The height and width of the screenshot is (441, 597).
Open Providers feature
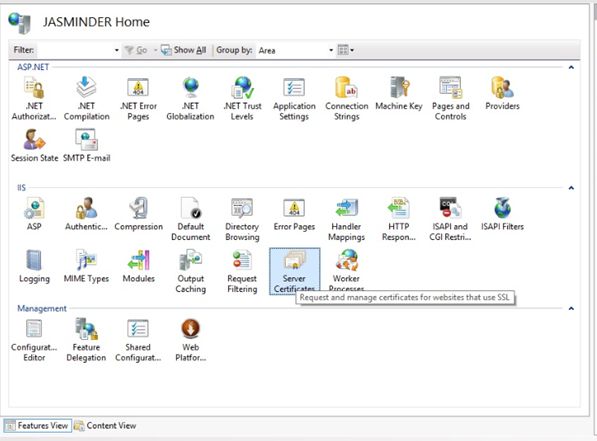click(x=502, y=94)
